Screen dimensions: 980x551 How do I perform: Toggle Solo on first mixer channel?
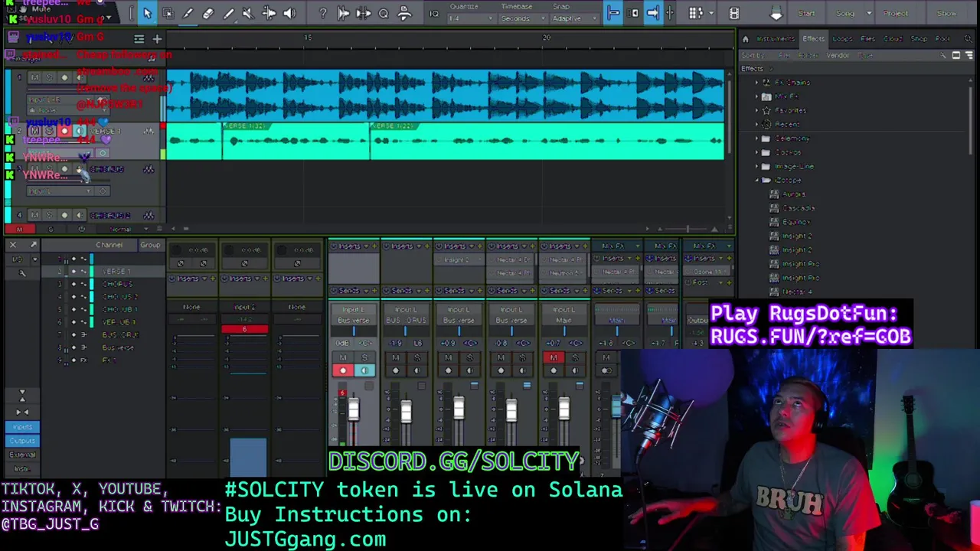tap(364, 357)
